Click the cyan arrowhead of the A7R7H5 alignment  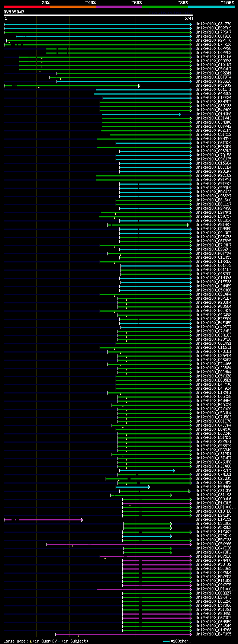(x=174, y=471)
